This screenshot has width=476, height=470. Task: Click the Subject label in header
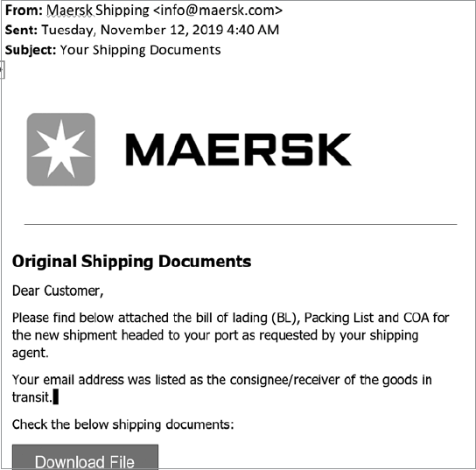coord(31,50)
